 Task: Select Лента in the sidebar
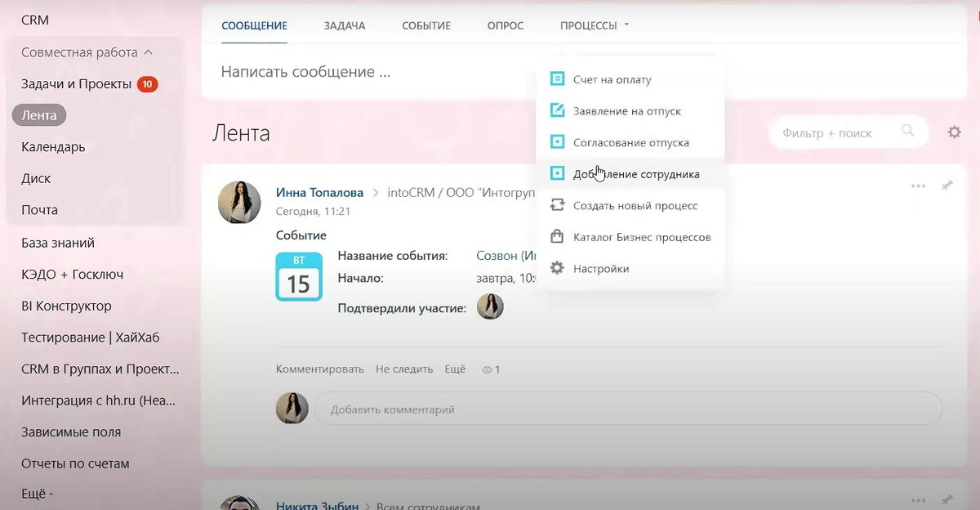(x=39, y=115)
